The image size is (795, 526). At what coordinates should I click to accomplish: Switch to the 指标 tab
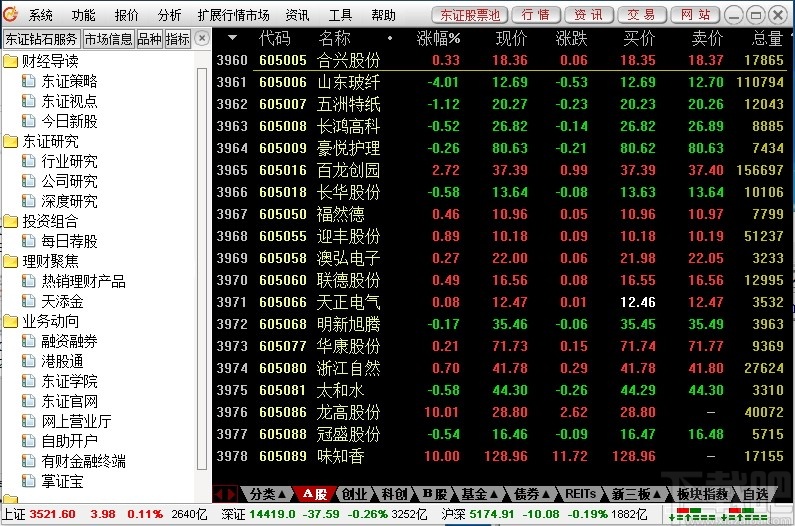coord(177,39)
